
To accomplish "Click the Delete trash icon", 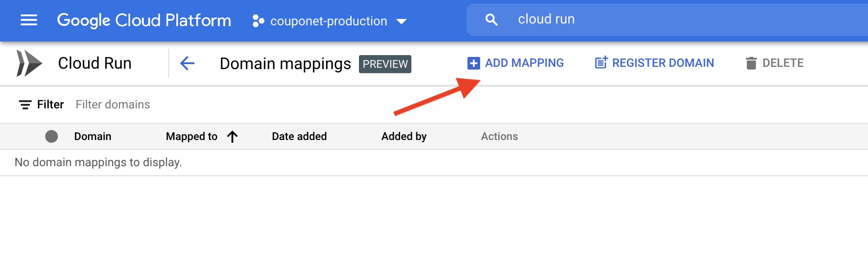I will point(751,63).
